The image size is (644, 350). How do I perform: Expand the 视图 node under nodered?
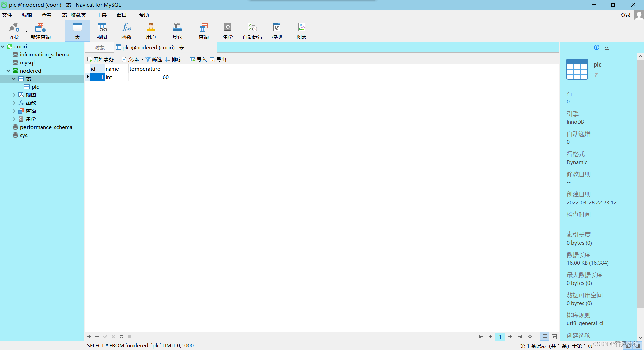(14, 95)
